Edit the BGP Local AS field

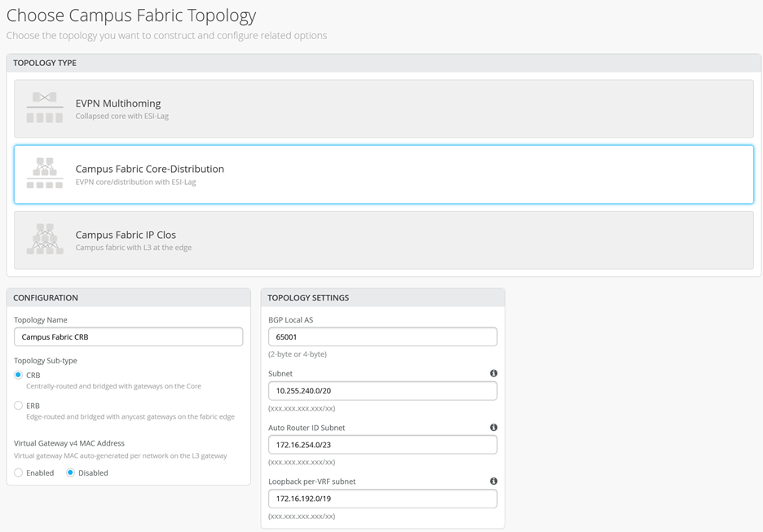(382, 336)
